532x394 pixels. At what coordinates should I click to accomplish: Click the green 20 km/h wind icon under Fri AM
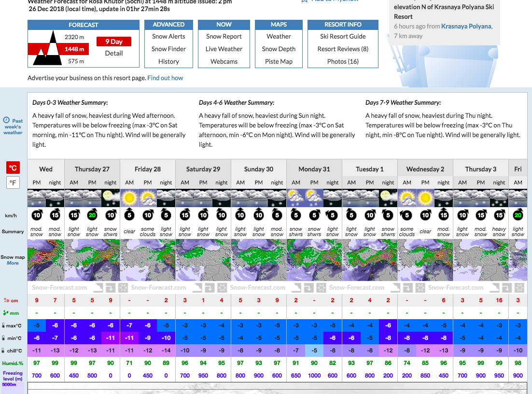coord(518,215)
